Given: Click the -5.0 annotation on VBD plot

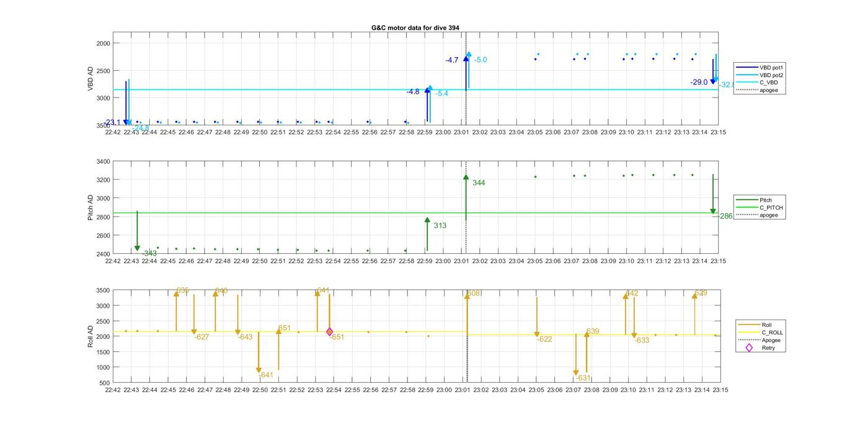Looking at the screenshot, I should point(480,60).
